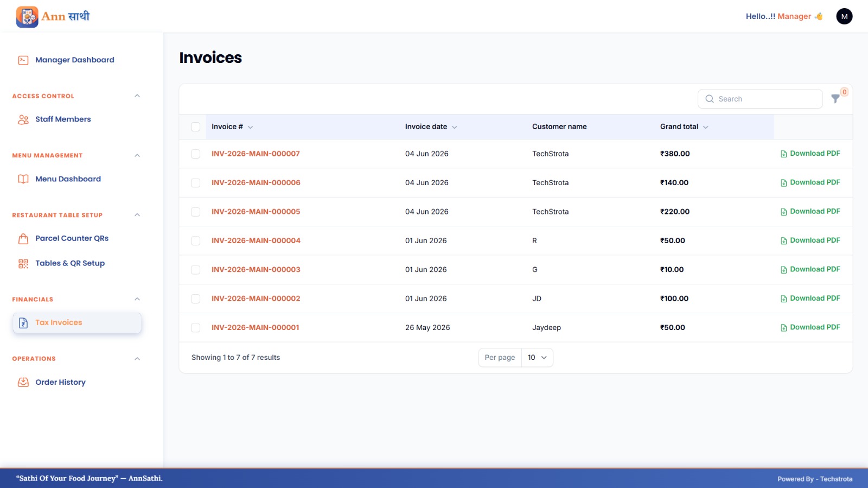Check the row for INV-2026-MAIN-000006
The height and width of the screenshot is (488, 868).
click(x=196, y=183)
